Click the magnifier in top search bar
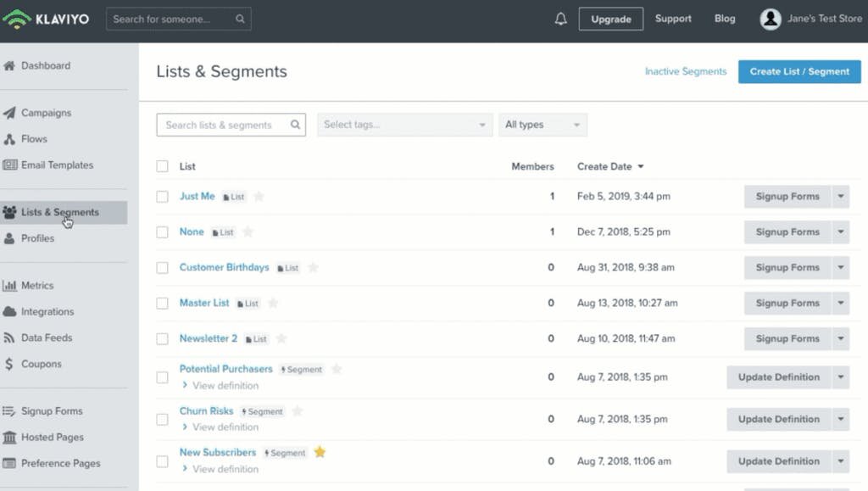Screen dimensions: 868x491 point(240,19)
